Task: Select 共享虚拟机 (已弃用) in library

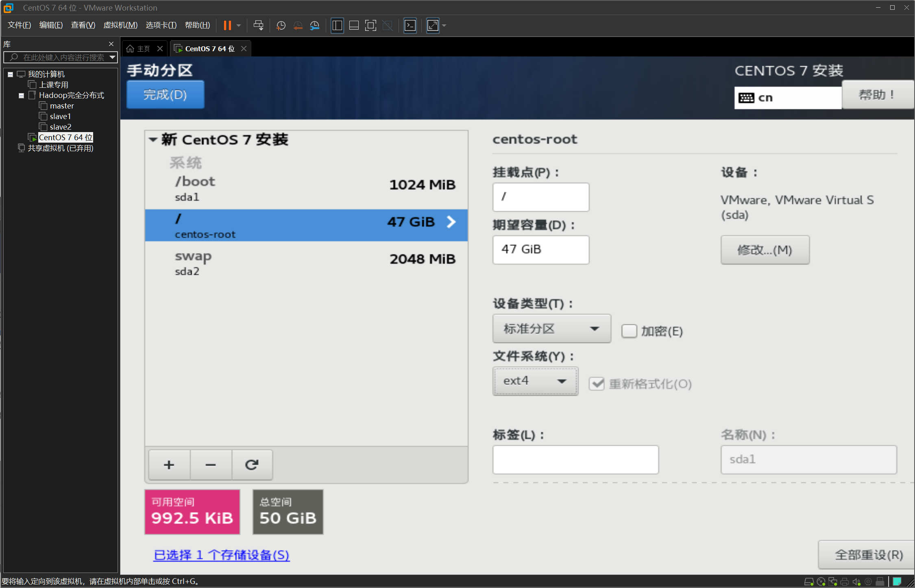Action: (56, 148)
